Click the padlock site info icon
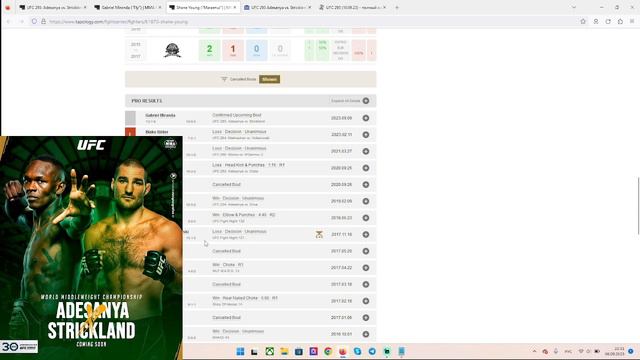 (x=43, y=22)
